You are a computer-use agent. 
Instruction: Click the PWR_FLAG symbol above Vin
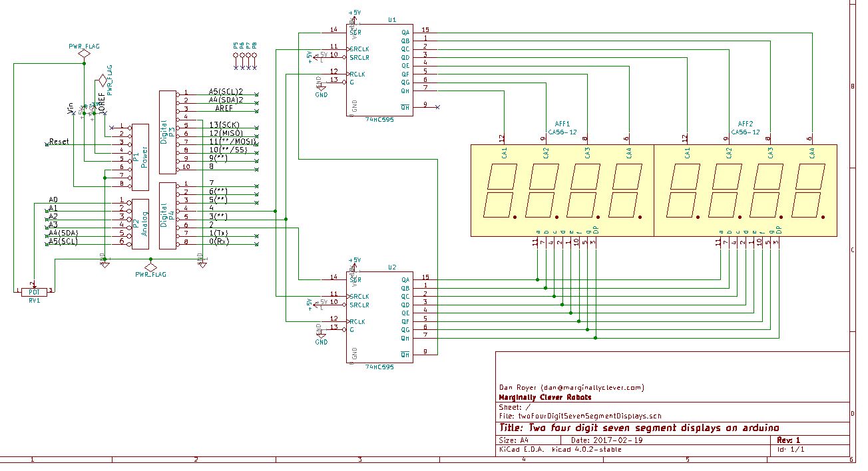(x=83, y=55)
